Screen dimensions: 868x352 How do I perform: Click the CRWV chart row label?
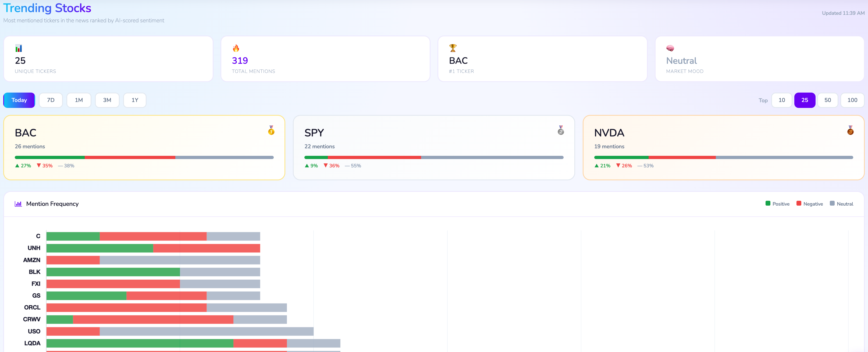tap(32, 319)
